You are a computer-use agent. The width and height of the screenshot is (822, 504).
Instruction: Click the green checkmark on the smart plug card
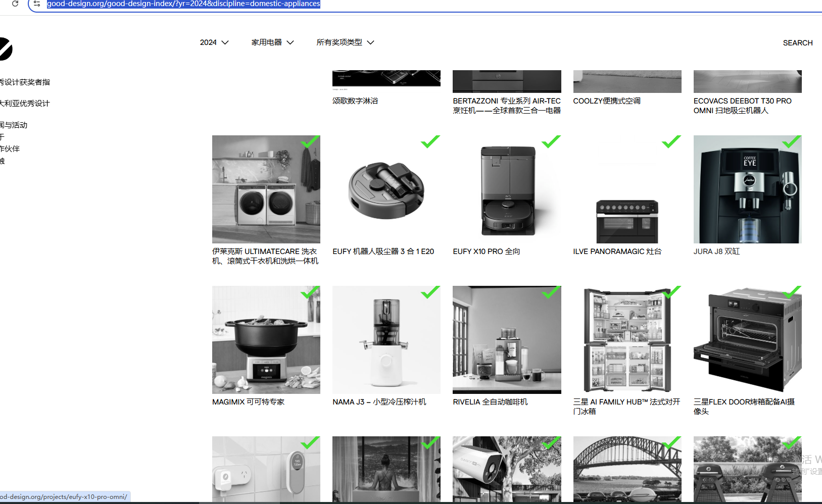(x=310, y=443)
